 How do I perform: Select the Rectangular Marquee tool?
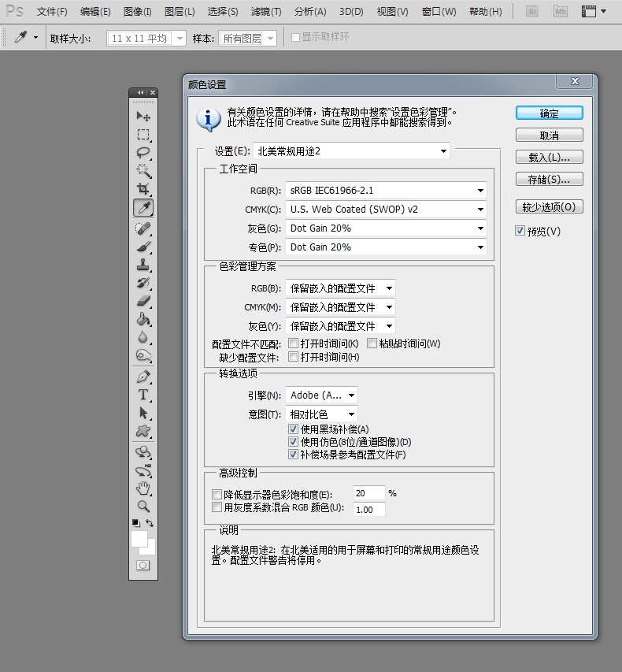143,135
